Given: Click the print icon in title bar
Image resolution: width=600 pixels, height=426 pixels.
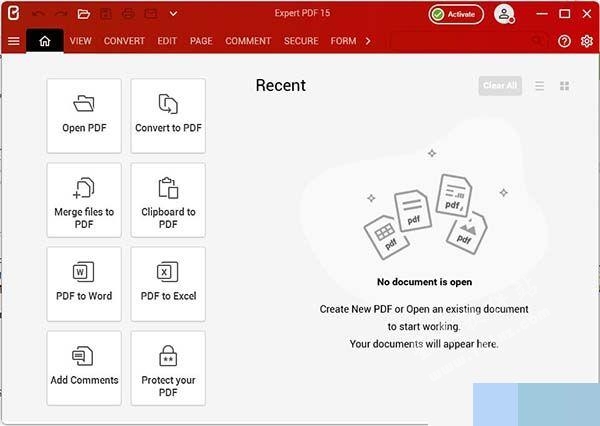Looking at the screenshot, I should coord(128,14).
